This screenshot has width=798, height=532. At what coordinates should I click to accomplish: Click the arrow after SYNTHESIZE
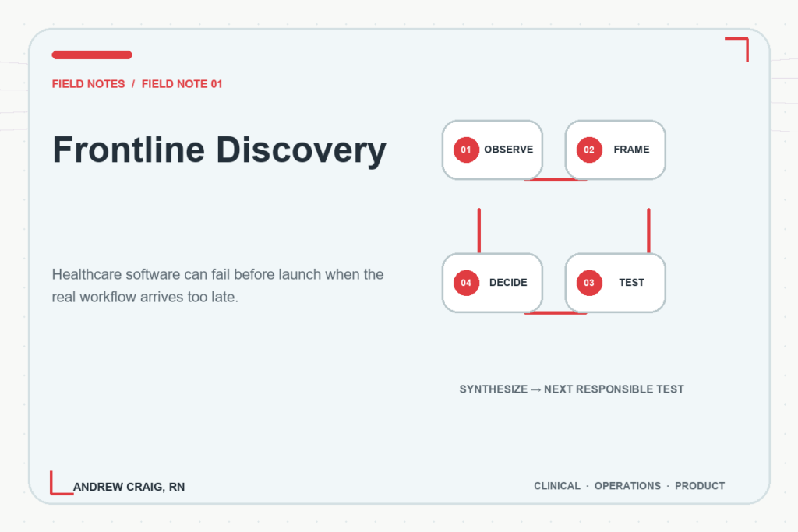tap(536, 389)
